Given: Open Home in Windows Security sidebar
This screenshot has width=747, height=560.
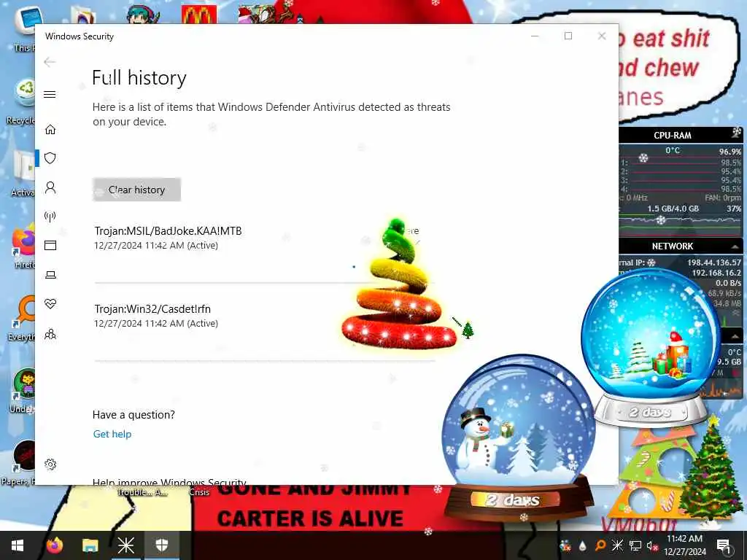Looking at the screenshot, I should [x=50, y=129].
